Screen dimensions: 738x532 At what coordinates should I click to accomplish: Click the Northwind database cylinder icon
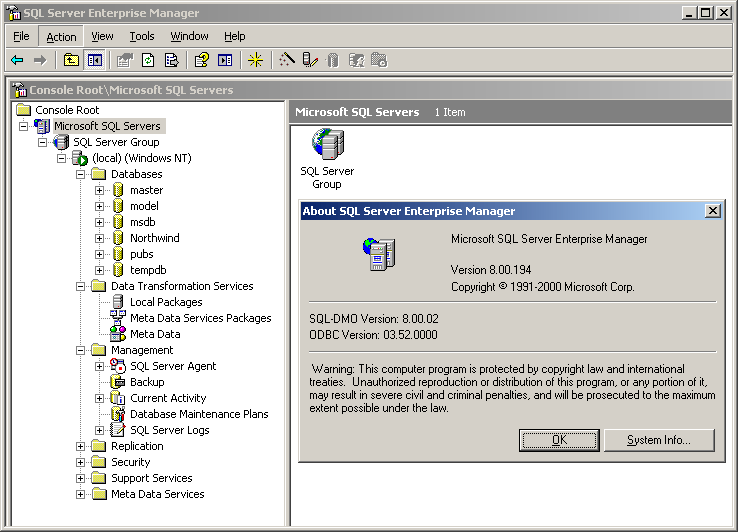[118, 238]
